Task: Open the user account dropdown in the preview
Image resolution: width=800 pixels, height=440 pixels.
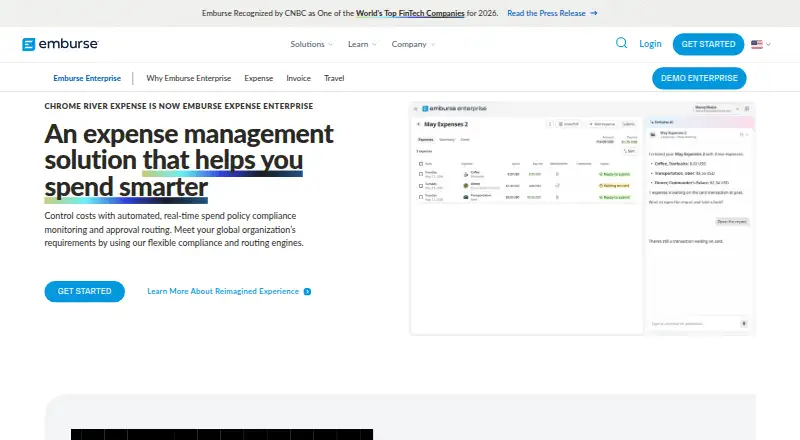Action: click(x=716, y=109)
